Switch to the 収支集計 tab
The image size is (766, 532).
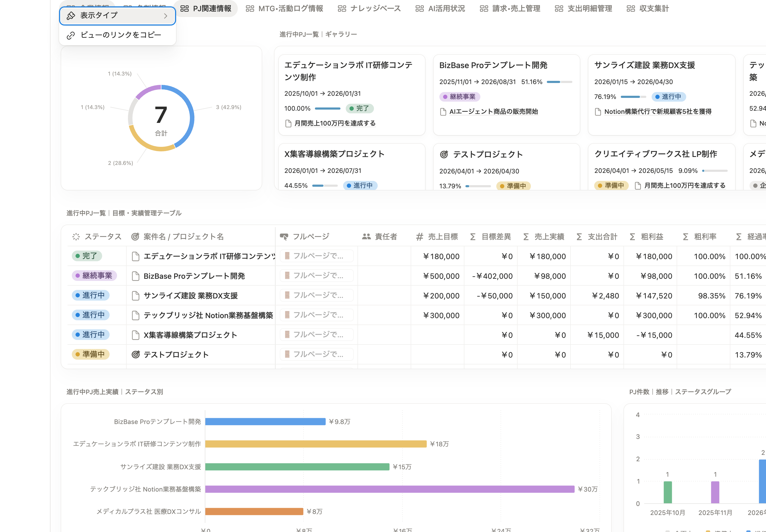[x=647, y=8]
